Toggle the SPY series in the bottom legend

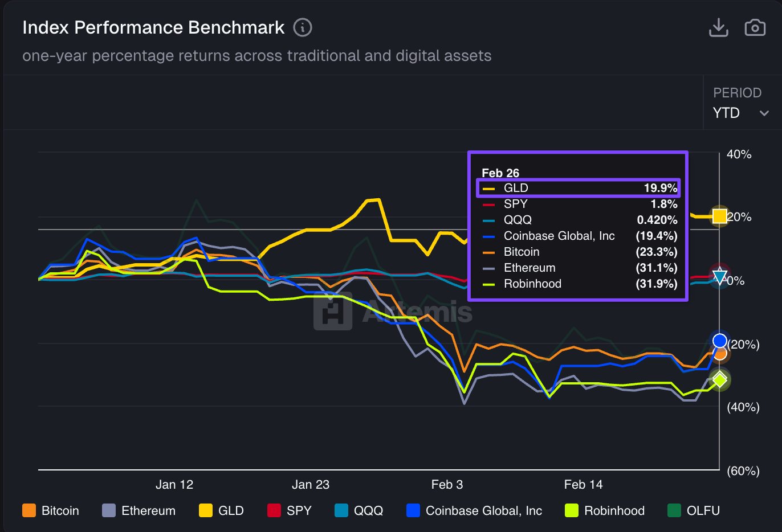pos(290,510)
